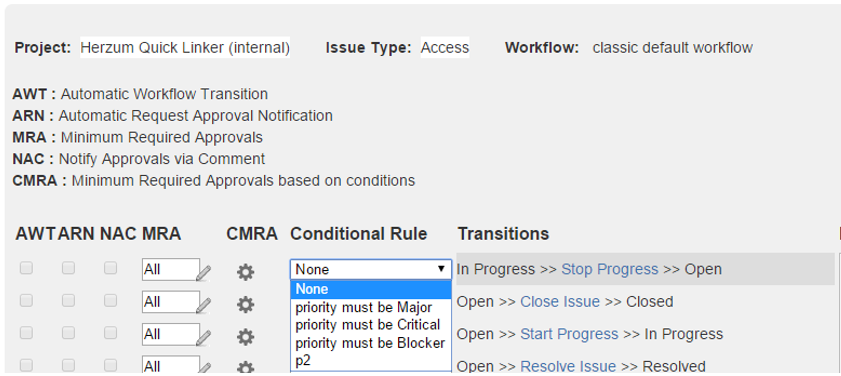The width and height of the screenshot is (841, 376).
Task: Enable ARN checkbox for Close Issue row
Action: tap(68, 300)
